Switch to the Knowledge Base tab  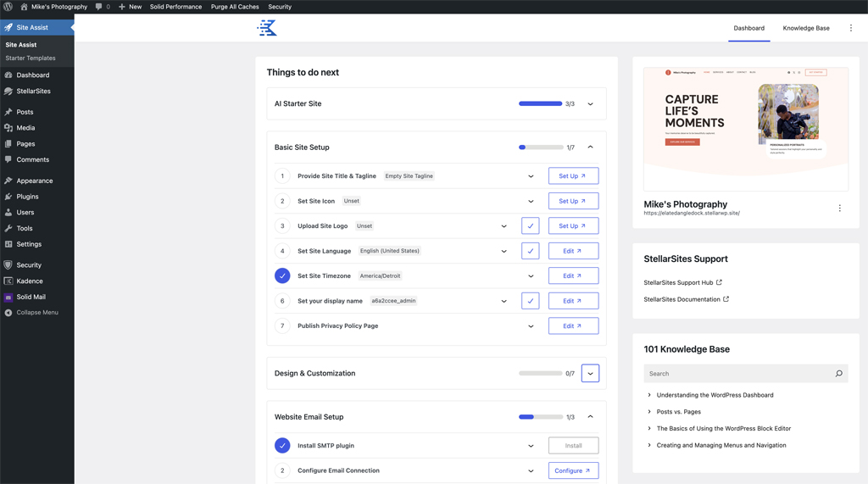click(806, 28)
